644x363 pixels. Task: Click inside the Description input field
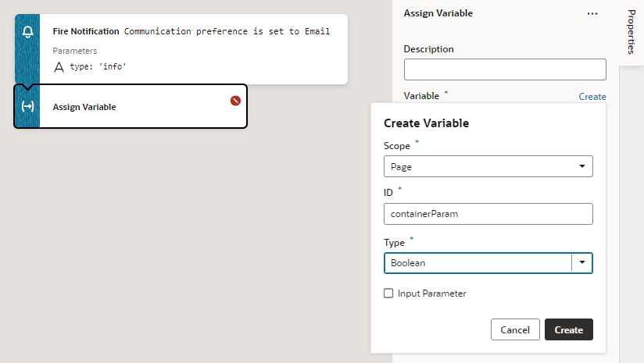coord(505,69)
